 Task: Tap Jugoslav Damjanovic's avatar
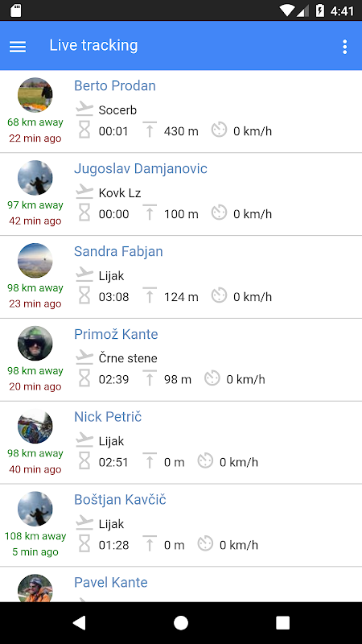tap(35, 178)
